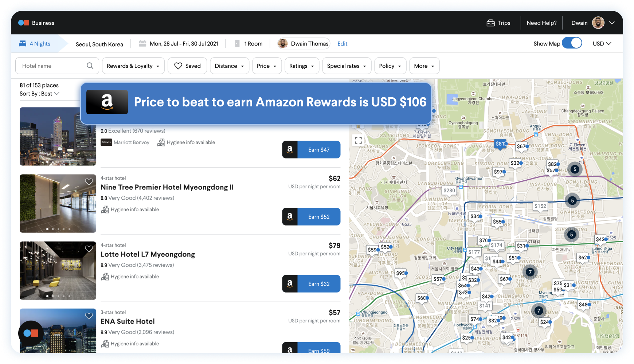The height and width of the screenshot is (364, 634).
Task: Open the first hotel's night skyline photo
Action: click(58, 136)
